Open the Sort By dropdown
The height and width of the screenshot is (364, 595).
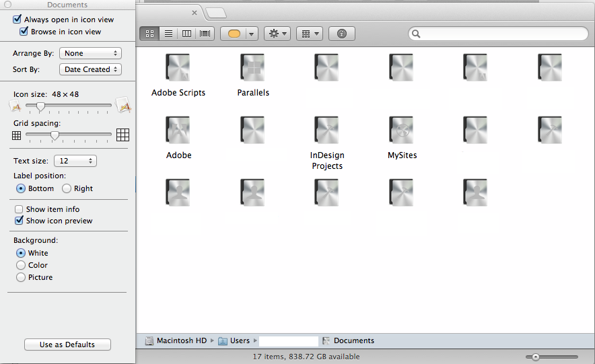(x=90, y=69)
